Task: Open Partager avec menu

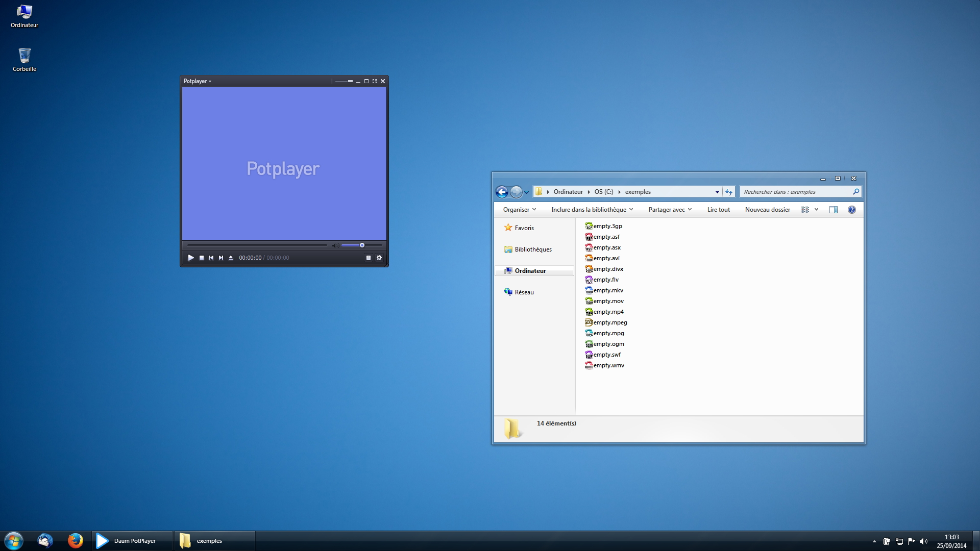Action: [670, 210]
